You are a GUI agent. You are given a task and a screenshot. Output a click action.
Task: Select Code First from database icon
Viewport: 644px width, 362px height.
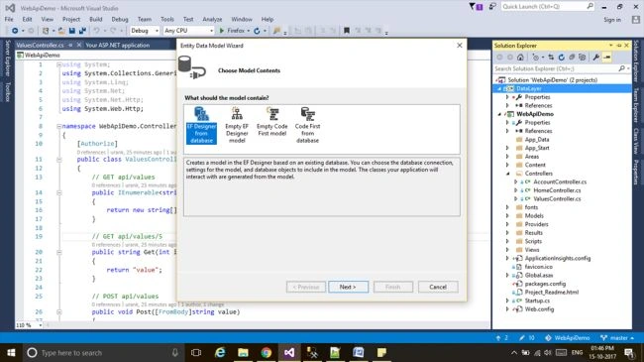click(307, 113)
